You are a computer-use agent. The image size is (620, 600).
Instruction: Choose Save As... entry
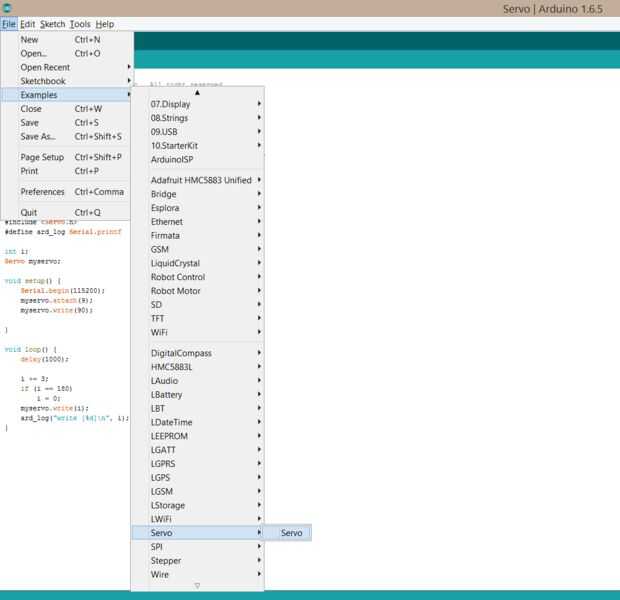pyautogui.click(x=66, y=136)
